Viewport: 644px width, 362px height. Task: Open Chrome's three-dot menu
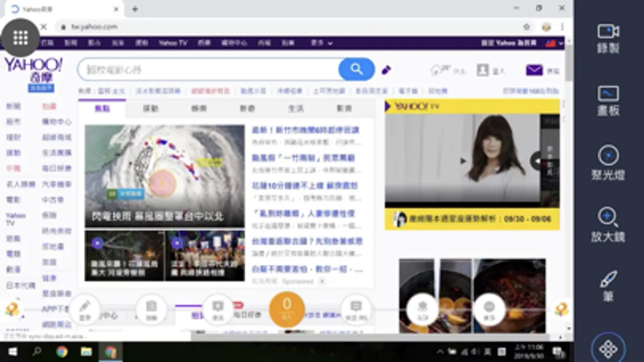click(x=562, y=27)
